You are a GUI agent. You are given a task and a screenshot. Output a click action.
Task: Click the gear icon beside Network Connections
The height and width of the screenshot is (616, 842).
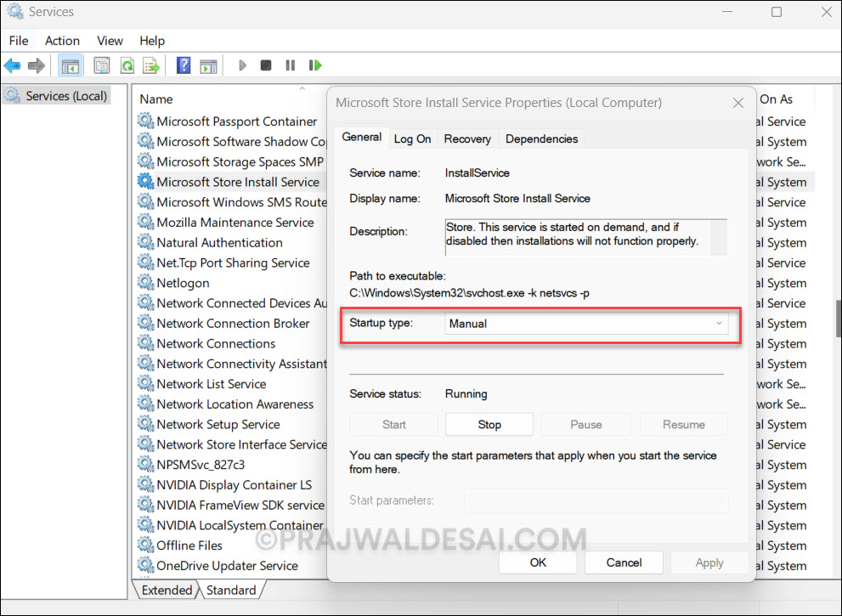coord(145,343)
